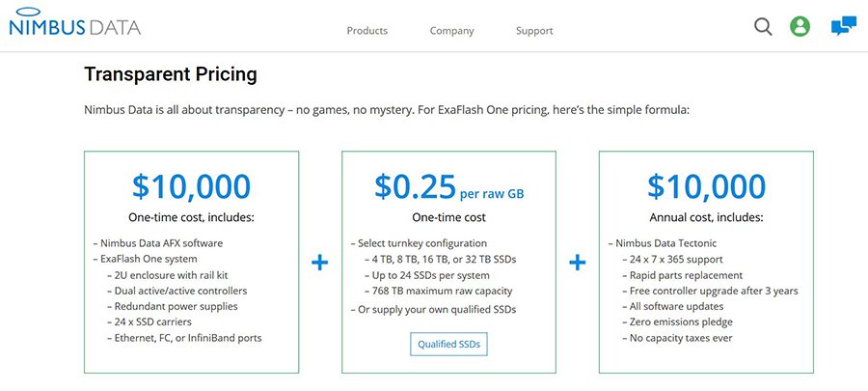
Task: Open the Company menu
Action: 451,31
